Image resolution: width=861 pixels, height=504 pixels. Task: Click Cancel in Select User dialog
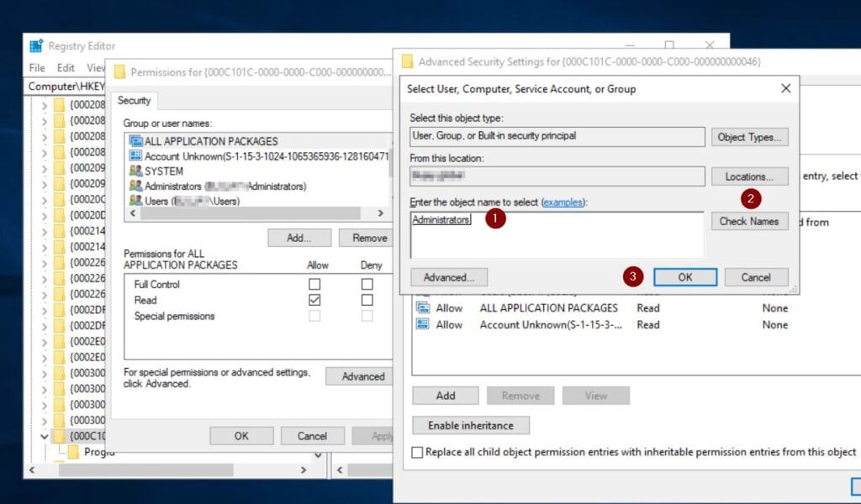click(756, 277)
